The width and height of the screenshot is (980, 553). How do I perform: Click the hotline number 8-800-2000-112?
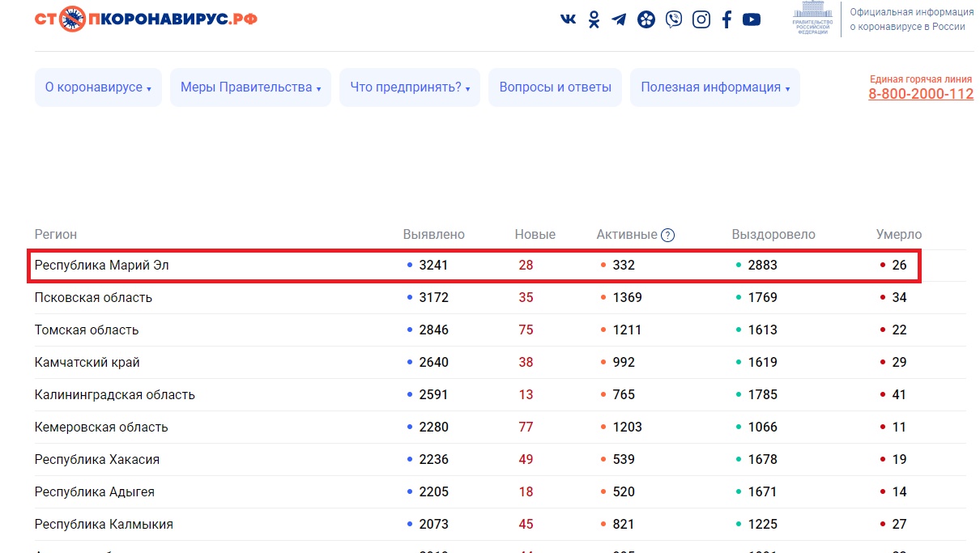tap(921, 94)
